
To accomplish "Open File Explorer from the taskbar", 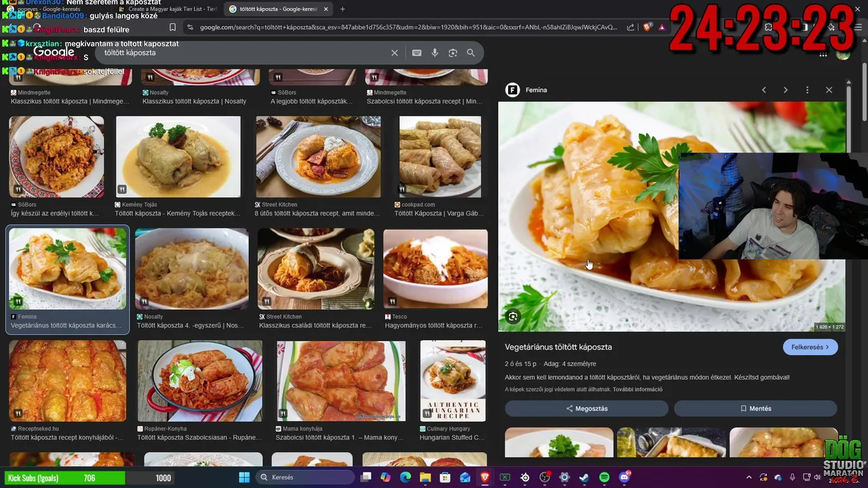I will (425, 477).
